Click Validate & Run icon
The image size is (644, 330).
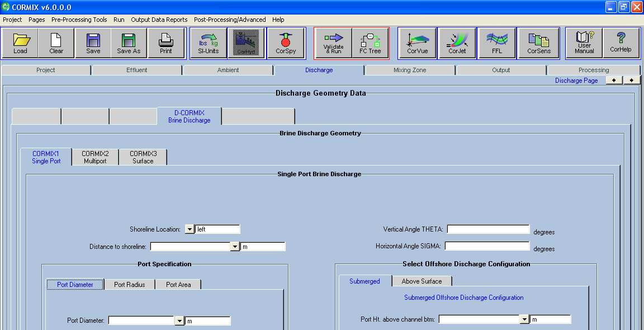[x=333, y=43]
